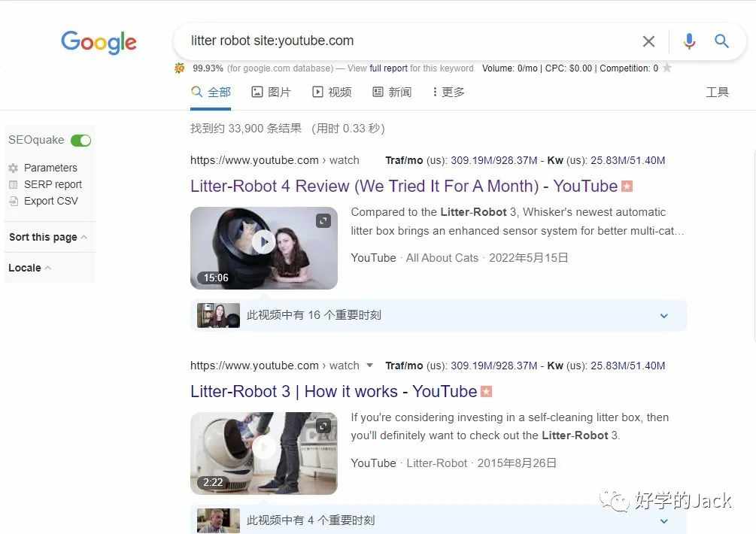Click the Export CSV link

click(x=51, y=201)
